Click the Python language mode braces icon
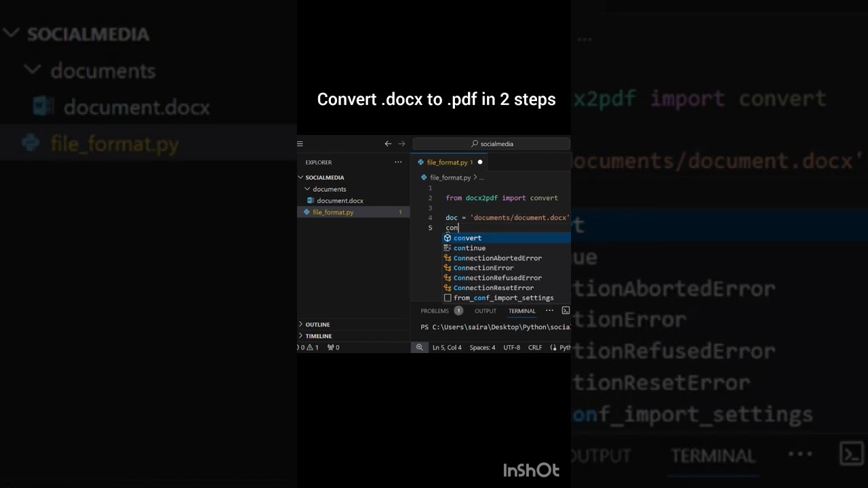Image resolution: width=868 pixels, height=488 pixels. (553, 347)
